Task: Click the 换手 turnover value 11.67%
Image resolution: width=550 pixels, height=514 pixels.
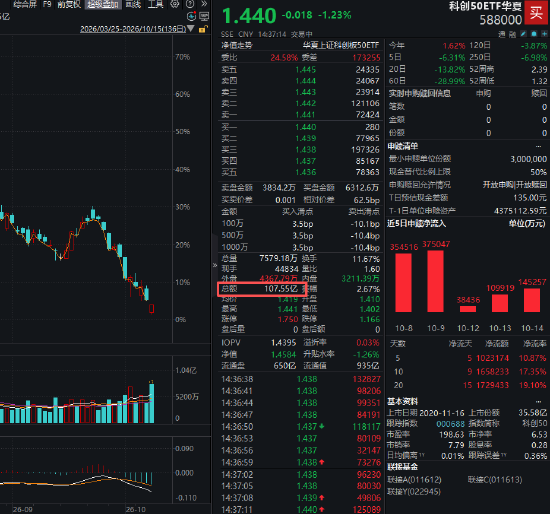Action: click(366, 259)
